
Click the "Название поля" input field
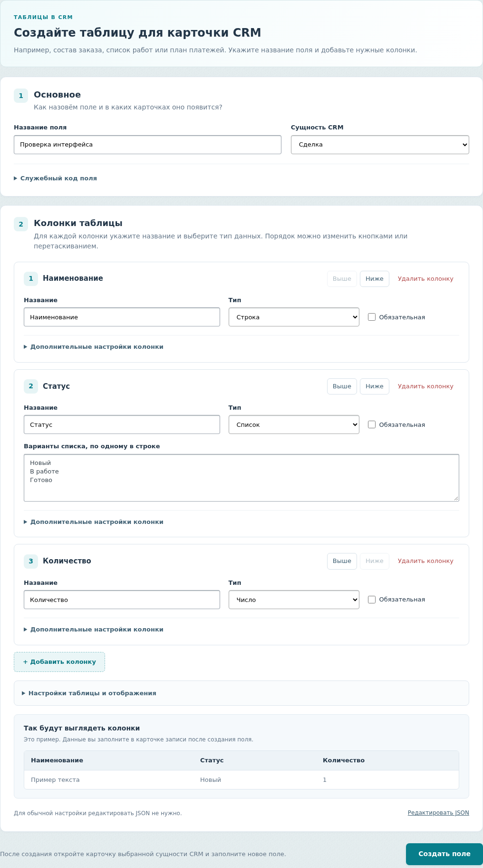[x=147, y=145]
